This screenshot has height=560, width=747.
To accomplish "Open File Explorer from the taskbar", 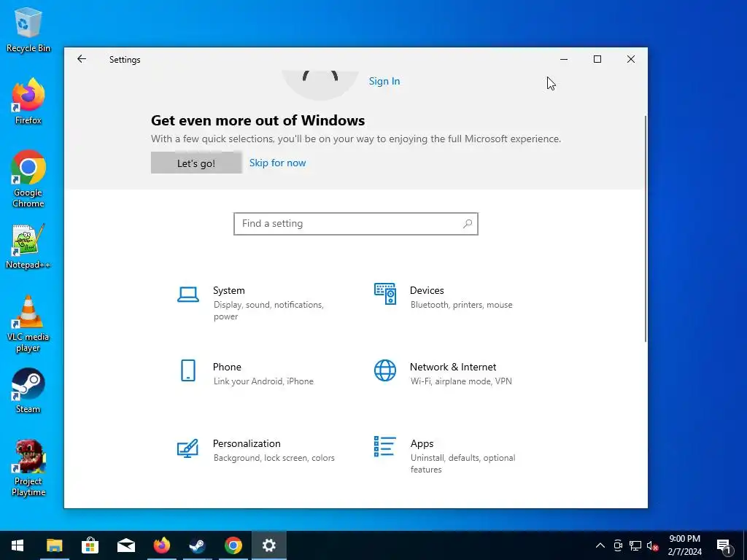I will coord(54,545).
